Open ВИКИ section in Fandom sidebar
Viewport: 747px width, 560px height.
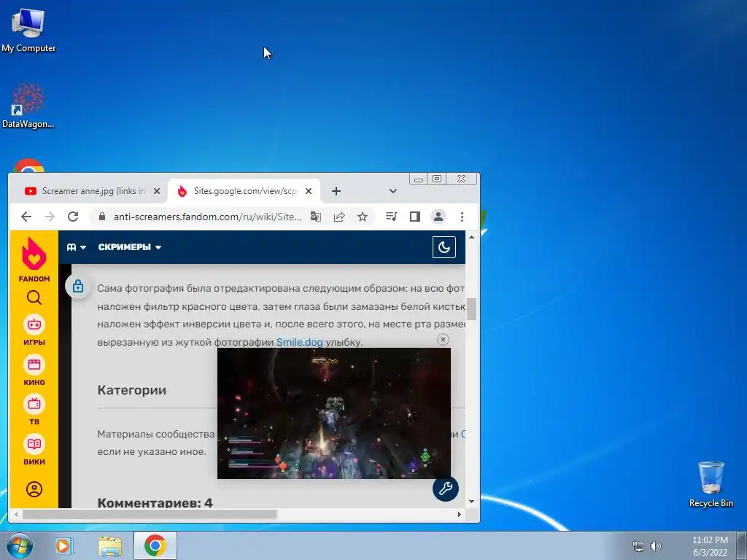pyautogui.click(x=34, y=449)
